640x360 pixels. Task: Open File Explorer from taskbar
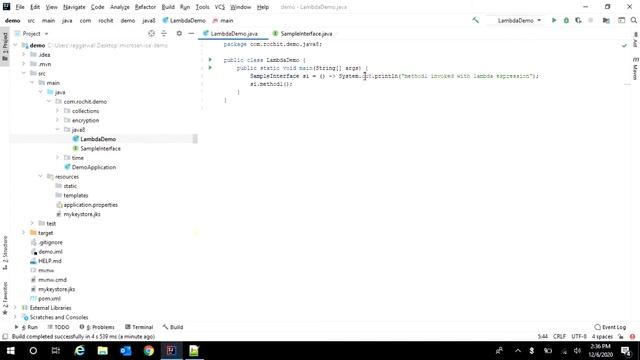coord(102,351)
